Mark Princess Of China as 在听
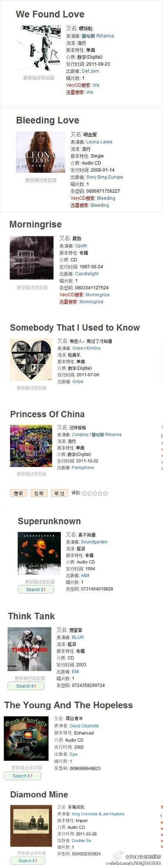Screen dimensions: 163x868 (39, 493)
